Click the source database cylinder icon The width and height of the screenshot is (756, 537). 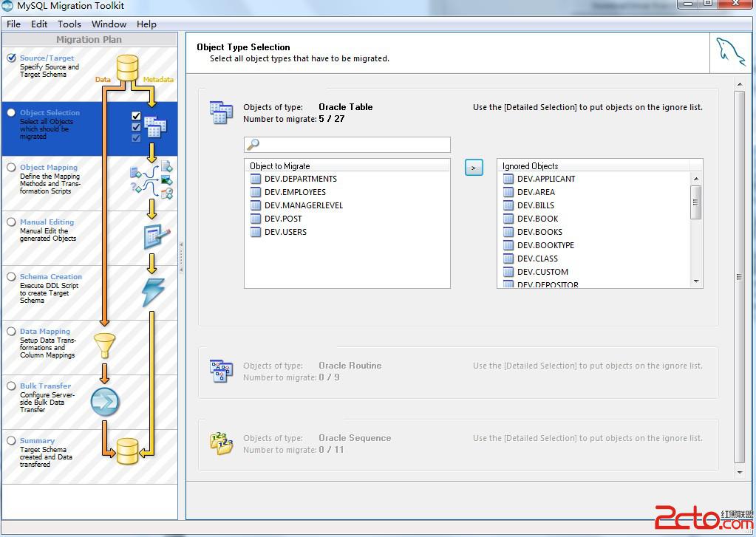[127, 67]
